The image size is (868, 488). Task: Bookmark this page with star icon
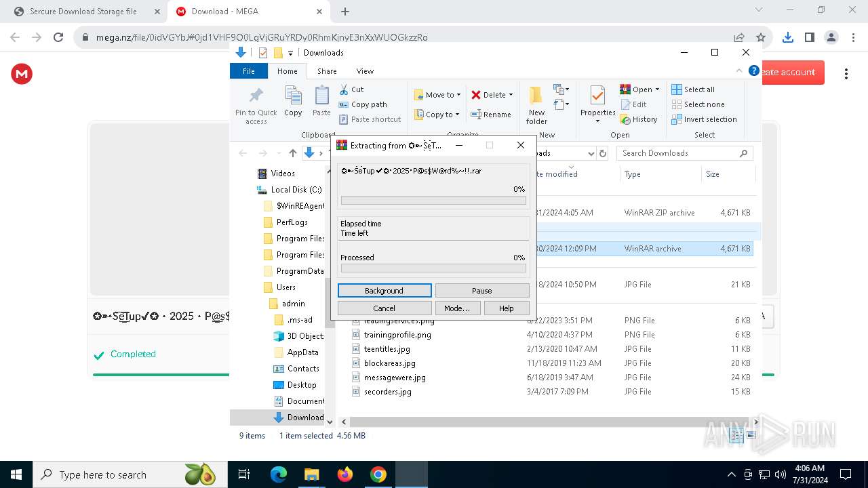(x=761, y=37)
